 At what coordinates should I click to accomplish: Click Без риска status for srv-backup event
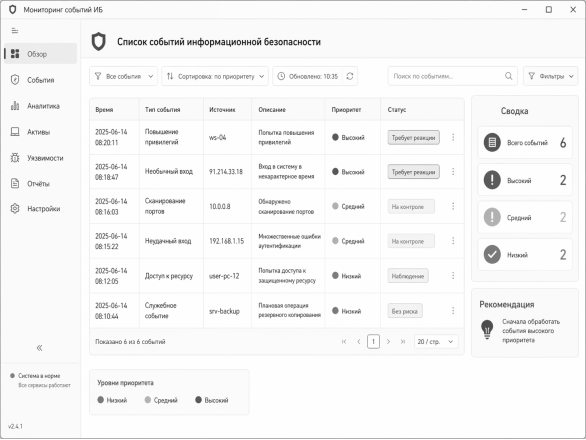click(405, 311)
